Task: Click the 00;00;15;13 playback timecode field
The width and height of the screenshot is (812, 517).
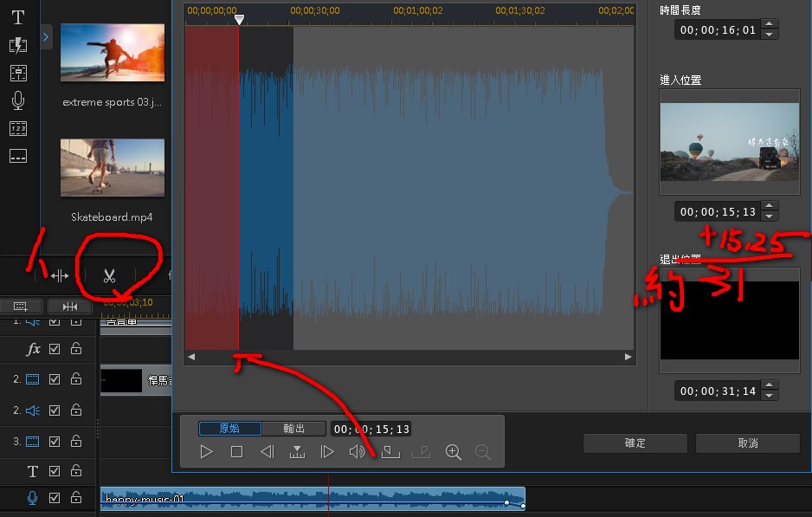Action: click(371, 430)
